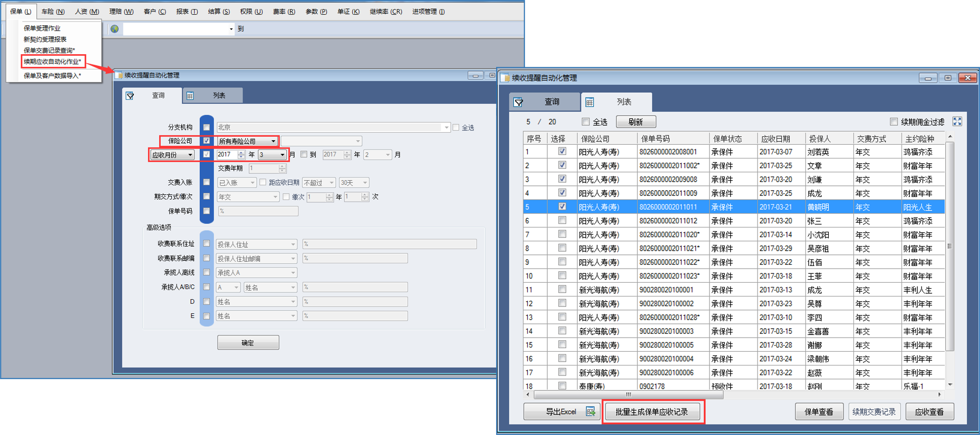Image resolution: width=980 pixels, height=435 pixels.
Task: Click grid icon on left window's 列表 tab
Action: click(x=190, y=96)
